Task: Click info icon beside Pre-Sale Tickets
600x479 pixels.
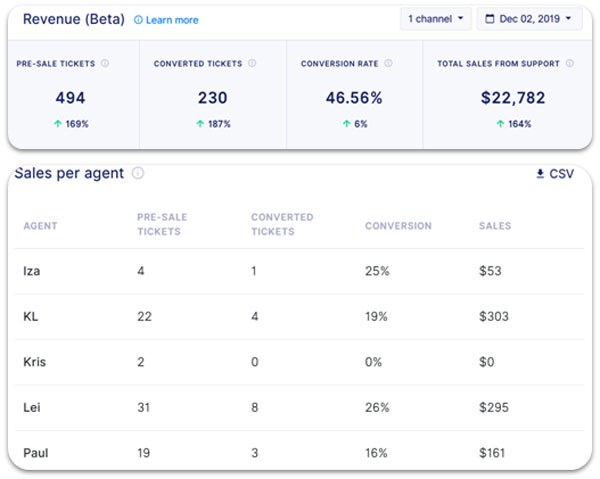Action: click(105, 63)
